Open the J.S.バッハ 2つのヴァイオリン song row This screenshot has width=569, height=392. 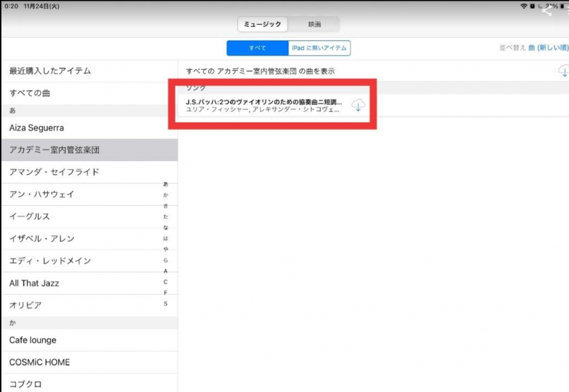[x=373, y=105]
